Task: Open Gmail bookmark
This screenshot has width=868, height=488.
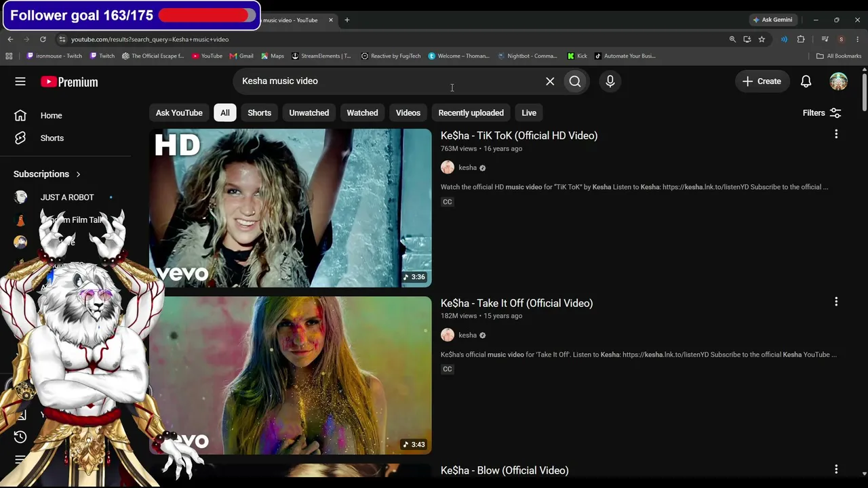Action: pos(241,56)
